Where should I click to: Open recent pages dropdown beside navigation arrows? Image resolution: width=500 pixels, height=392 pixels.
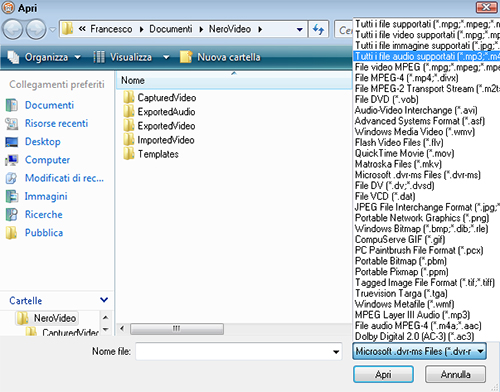[52, 29]
